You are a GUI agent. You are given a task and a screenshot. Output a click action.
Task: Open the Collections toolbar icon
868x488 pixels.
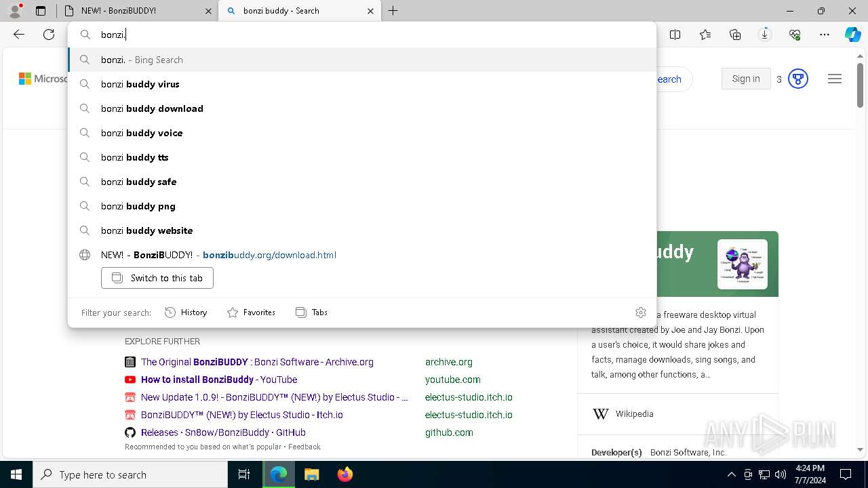point(735,35)
